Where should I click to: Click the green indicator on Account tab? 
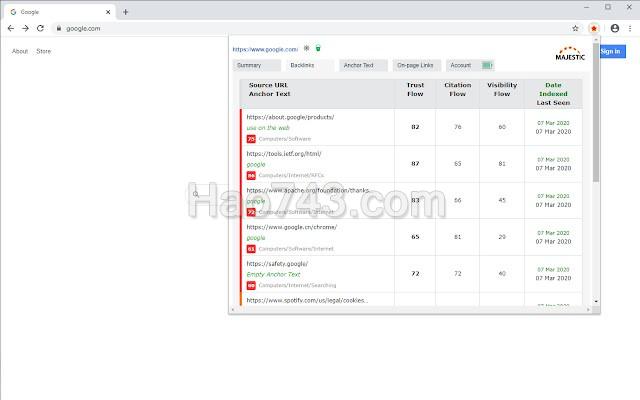(x=487, y=65)
